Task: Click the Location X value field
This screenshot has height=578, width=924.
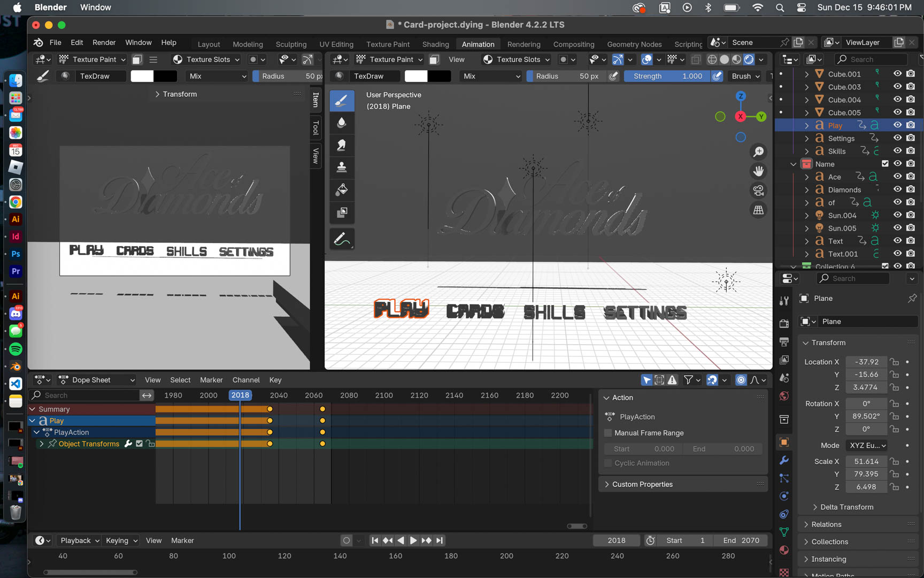Action: coord(866,362)
